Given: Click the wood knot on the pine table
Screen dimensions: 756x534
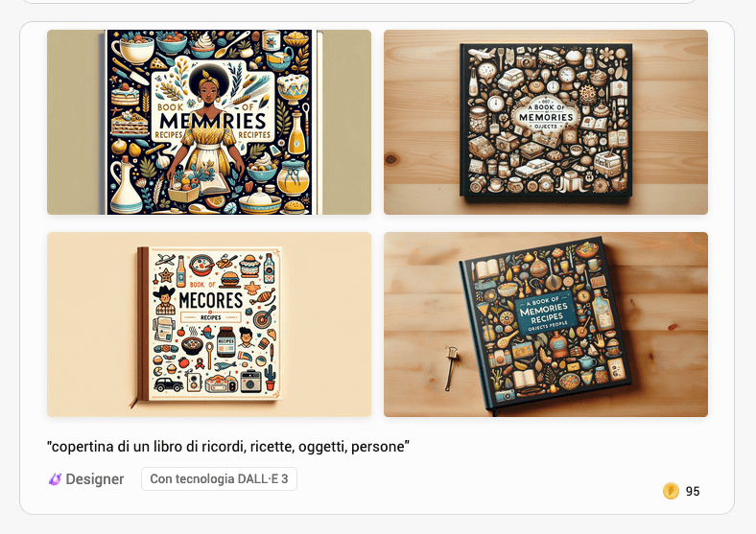Looking at the screenshot, I should click(391, 158).
